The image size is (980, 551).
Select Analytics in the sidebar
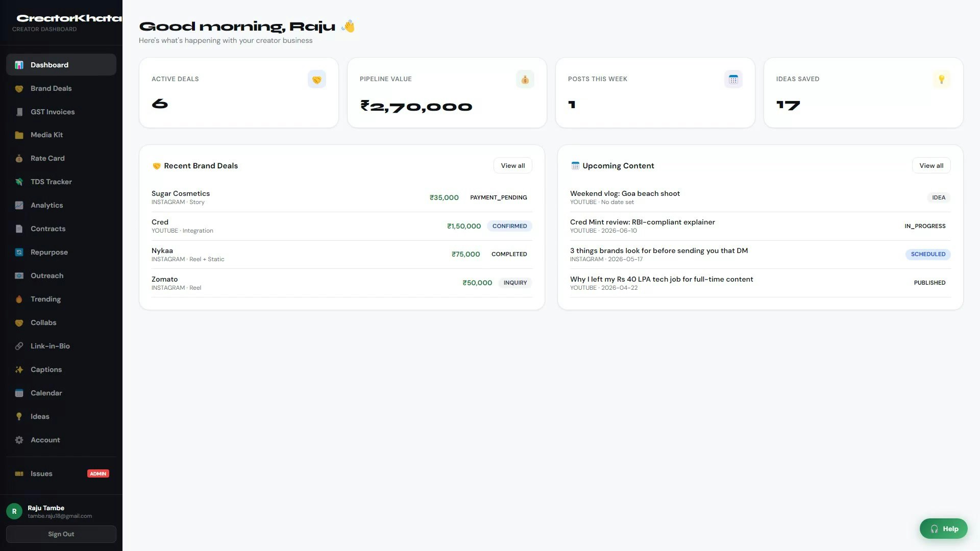click(x=61, y=205)
